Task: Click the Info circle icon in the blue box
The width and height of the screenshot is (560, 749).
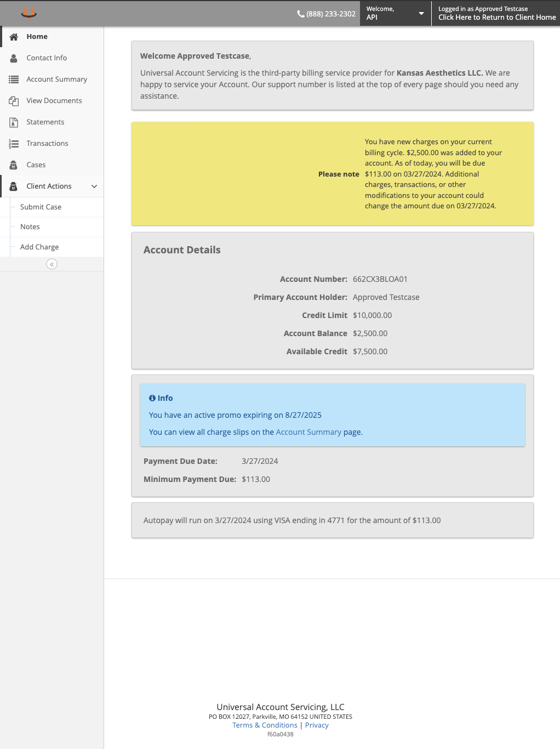Action: pyautogui.click(x=152, y=398)
